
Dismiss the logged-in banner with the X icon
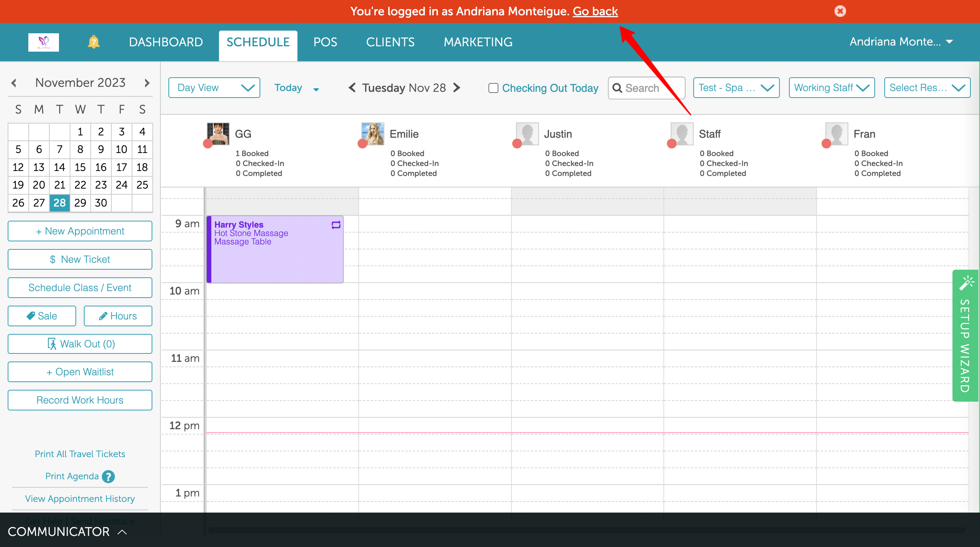pyautogui.click(x=840, y=11)
